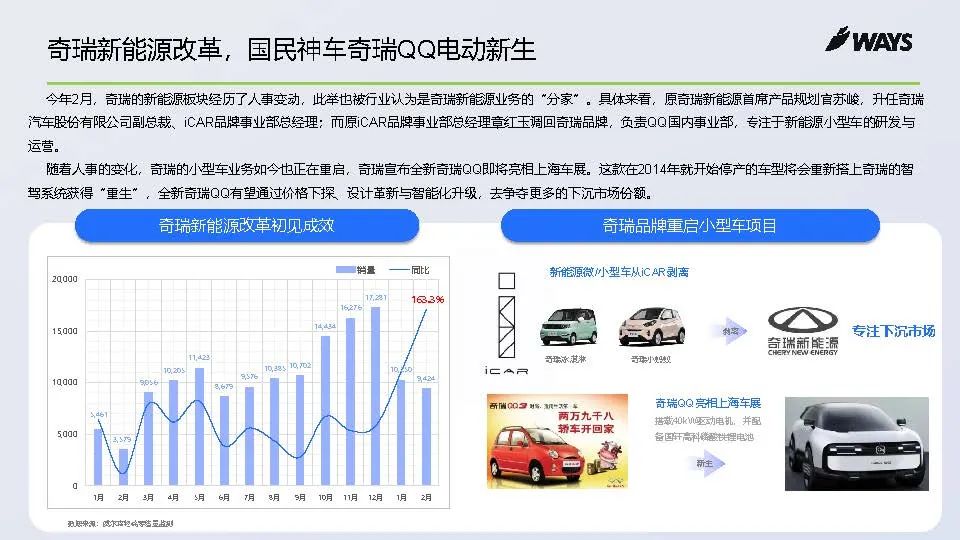Click the 销量 bar legend marker
Screen dimensions: 960x540
(345, 270)
